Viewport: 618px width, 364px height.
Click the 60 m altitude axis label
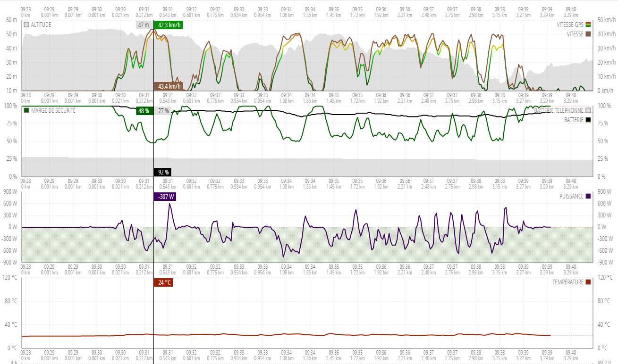coord(12,20)
